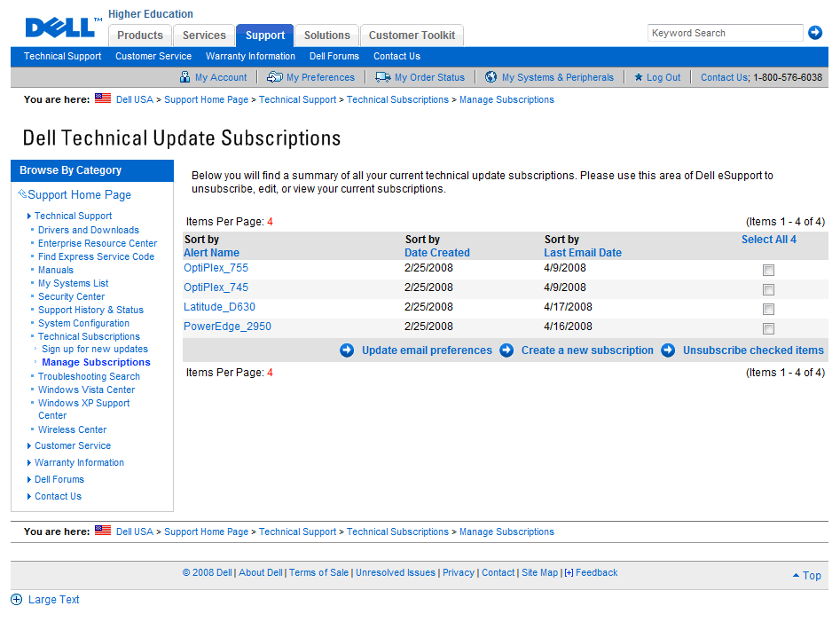Open Windows Vista Center in sidebar
The image size is (840, 622).
[x=86, y=390]
